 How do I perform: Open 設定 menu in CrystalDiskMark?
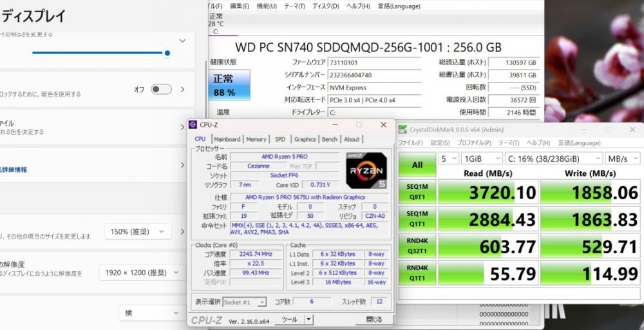pyautogui.click(x=440, y=143)
